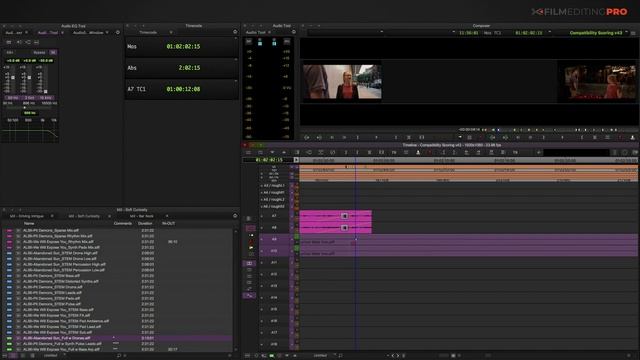Play the record monitor sequence
640x360 pixels.
click(x=562, y=138)
